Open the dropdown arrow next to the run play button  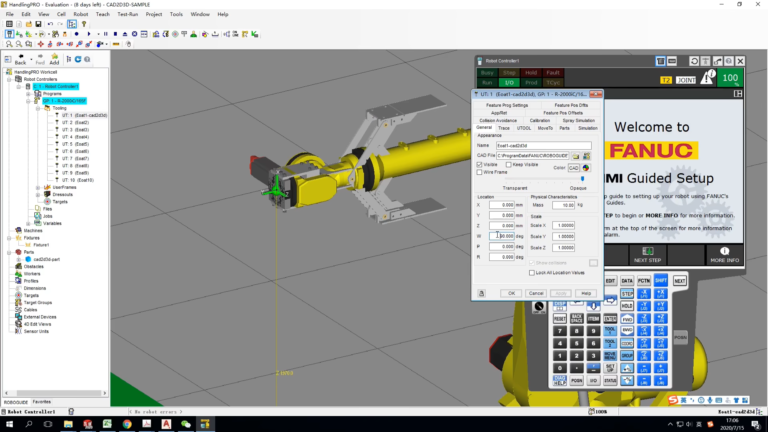[x=98, y=34]
